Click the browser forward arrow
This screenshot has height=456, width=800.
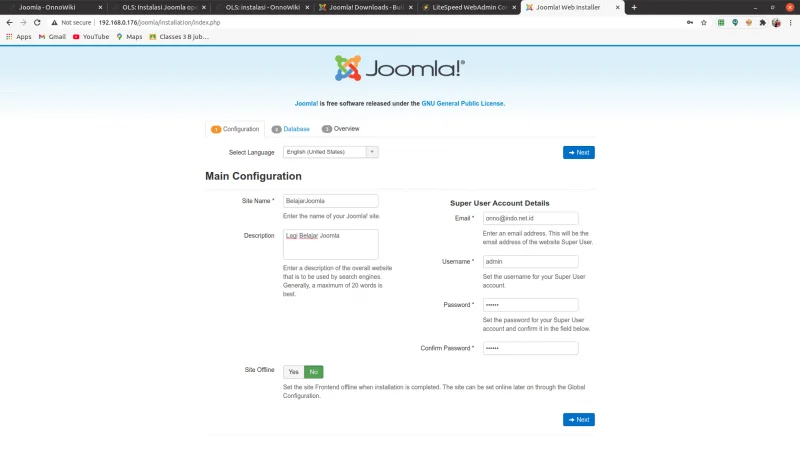[x=23, y=22]
